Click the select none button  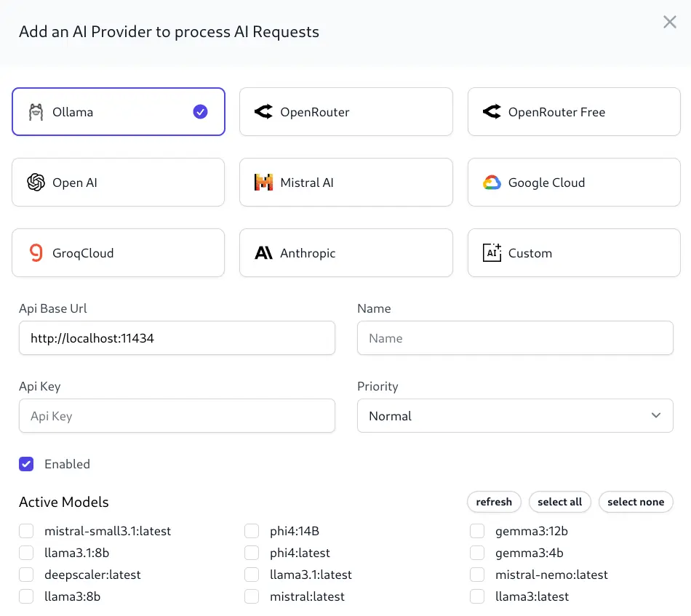636,502
